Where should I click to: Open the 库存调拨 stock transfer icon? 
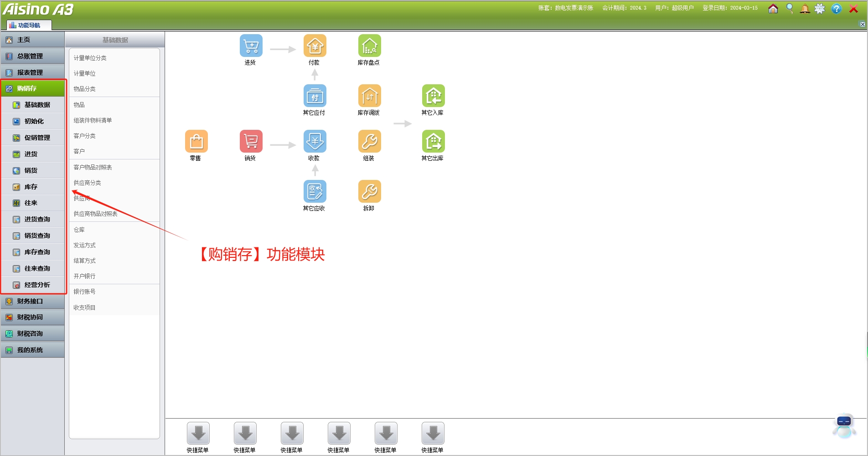369,96
